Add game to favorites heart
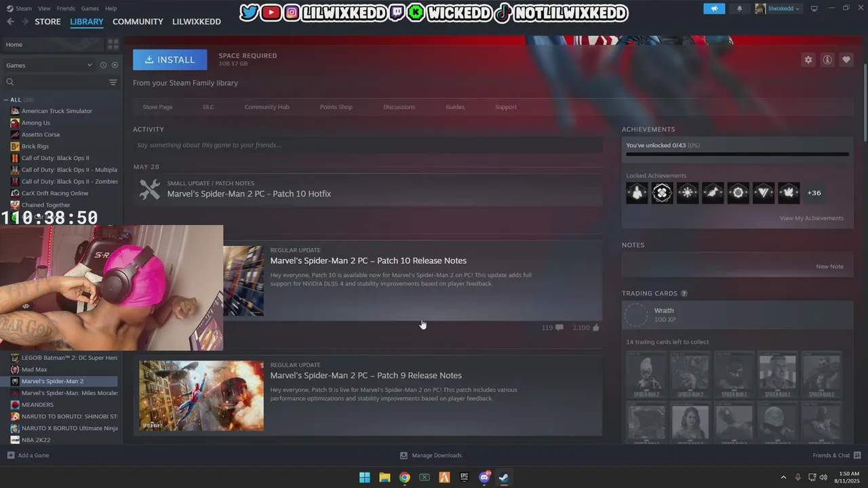The width and height of the screenshot is (868, 488). point(846,60)
